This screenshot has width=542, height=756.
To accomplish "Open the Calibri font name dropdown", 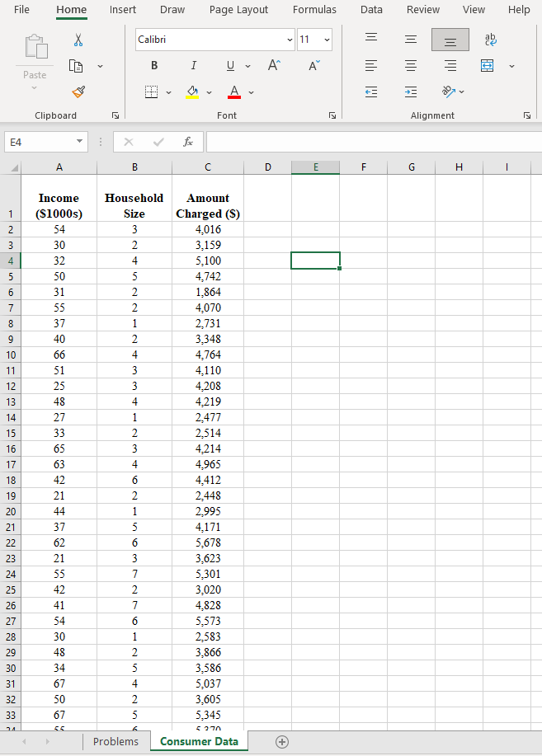I will pos(290,40).
